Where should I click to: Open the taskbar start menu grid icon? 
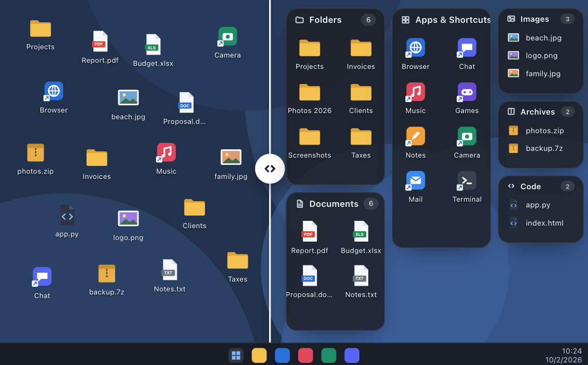pyautogui.click(x=236, y=355)
